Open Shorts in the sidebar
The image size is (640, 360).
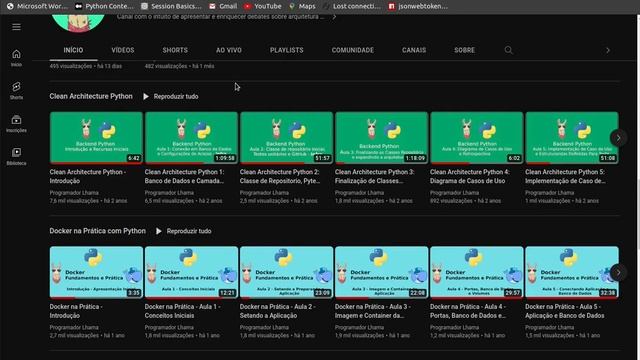(16, 91)
